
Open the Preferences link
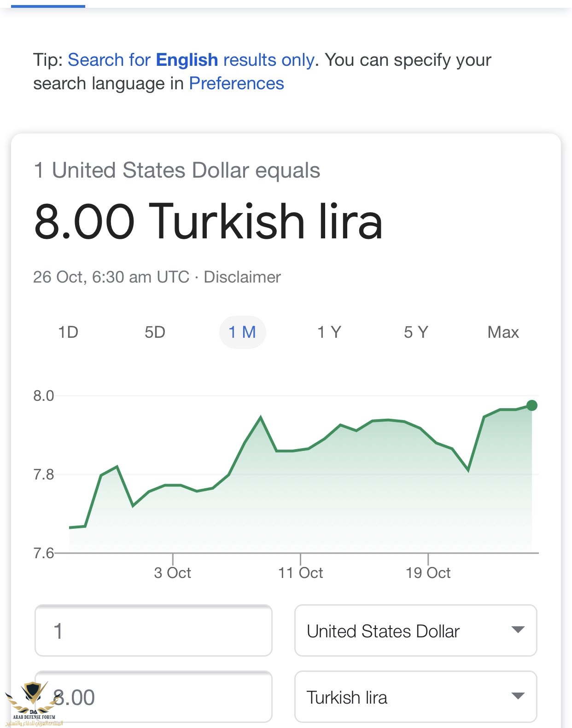click(x=236, y=84)
